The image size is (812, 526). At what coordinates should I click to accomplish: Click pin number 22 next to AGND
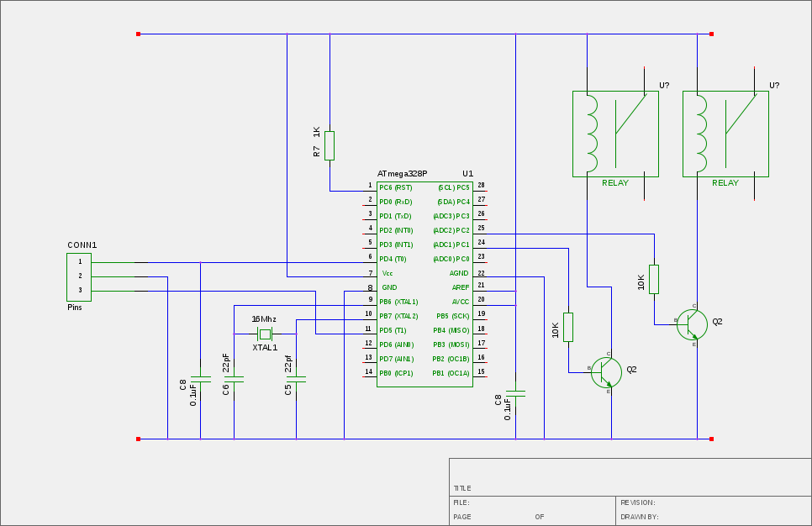pyautogui.click(x=481, y=273)
